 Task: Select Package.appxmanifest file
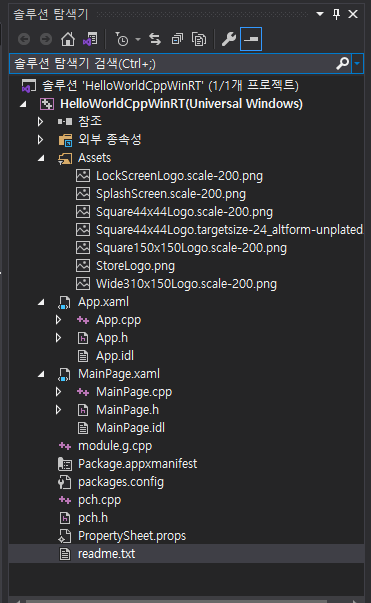[138, 464]
